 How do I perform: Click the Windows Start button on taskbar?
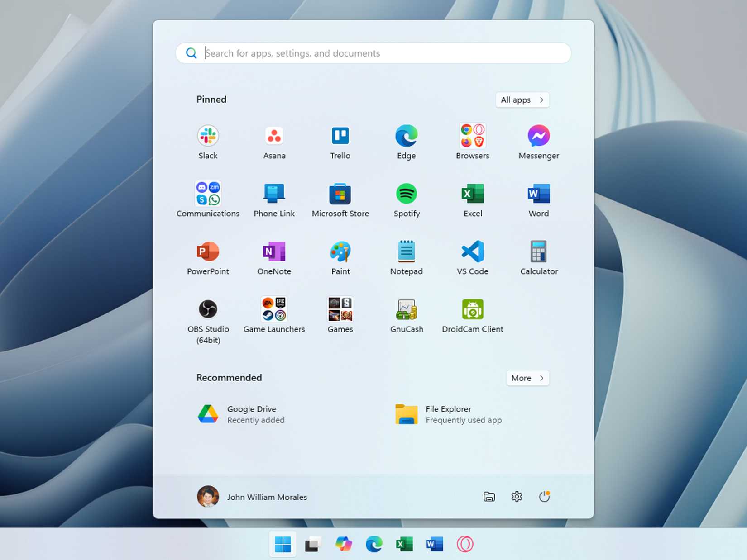tap(283, 544)
